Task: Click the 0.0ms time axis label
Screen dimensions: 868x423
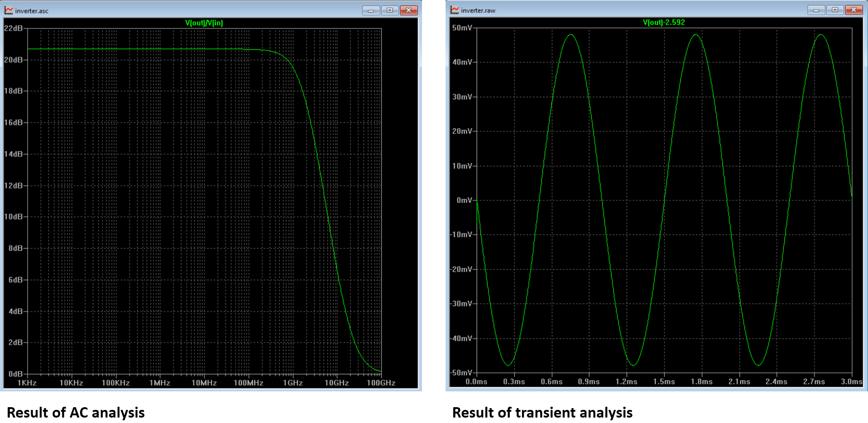Action: coord(477,381)
